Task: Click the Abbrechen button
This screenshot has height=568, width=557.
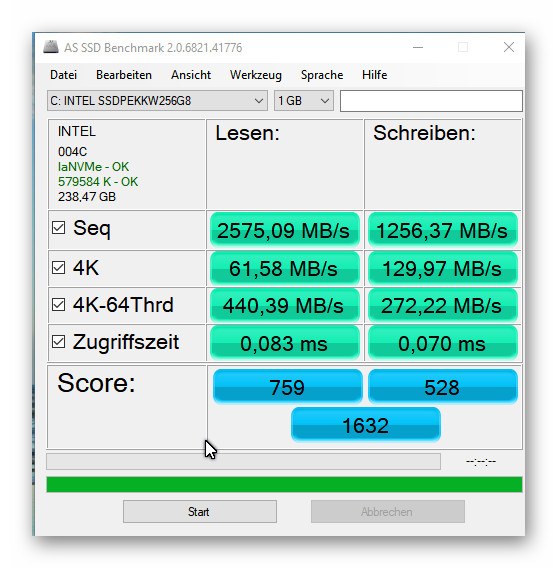Action: 388,511
